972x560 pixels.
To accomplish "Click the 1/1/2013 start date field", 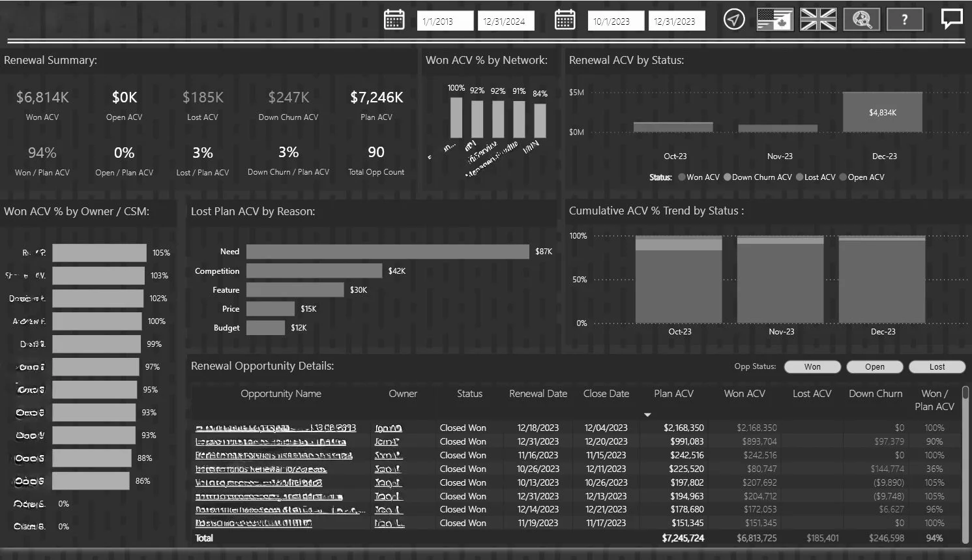I will (445, 21).
